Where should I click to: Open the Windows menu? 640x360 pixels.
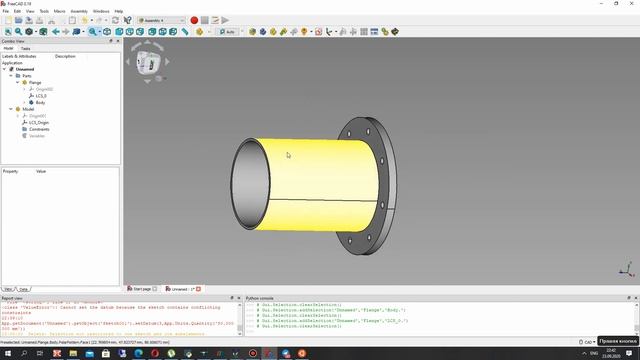[x=101, y=11]
